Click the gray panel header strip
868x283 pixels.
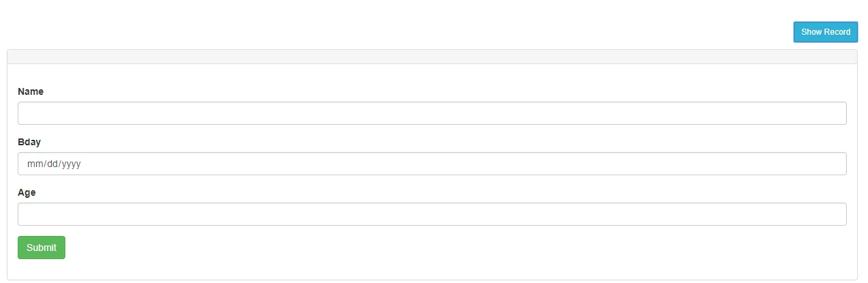[432, 57]
